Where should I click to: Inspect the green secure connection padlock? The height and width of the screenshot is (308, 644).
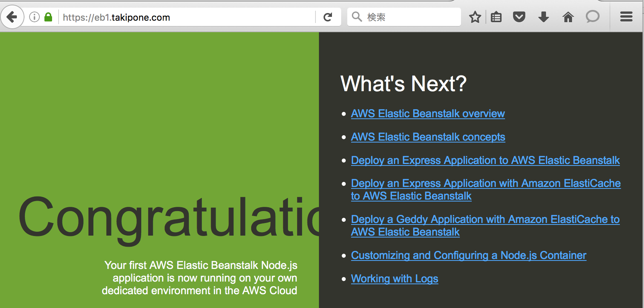[48, 17]
